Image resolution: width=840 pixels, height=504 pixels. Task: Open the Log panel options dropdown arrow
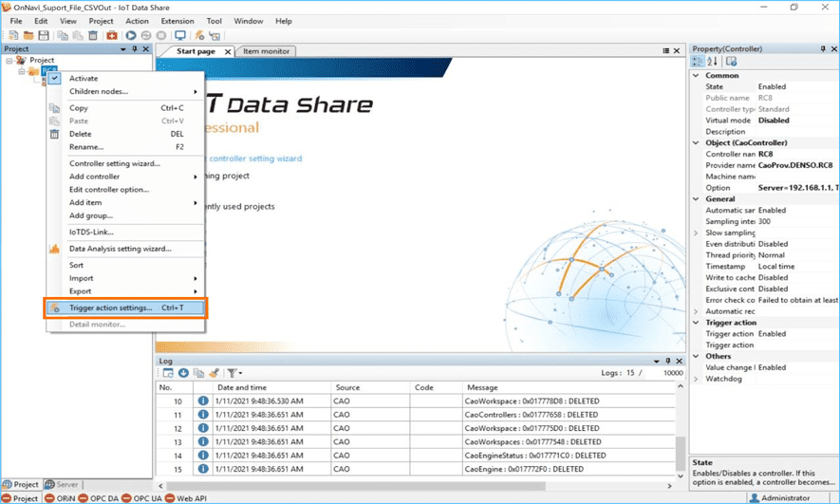click(x=656, y=361)
